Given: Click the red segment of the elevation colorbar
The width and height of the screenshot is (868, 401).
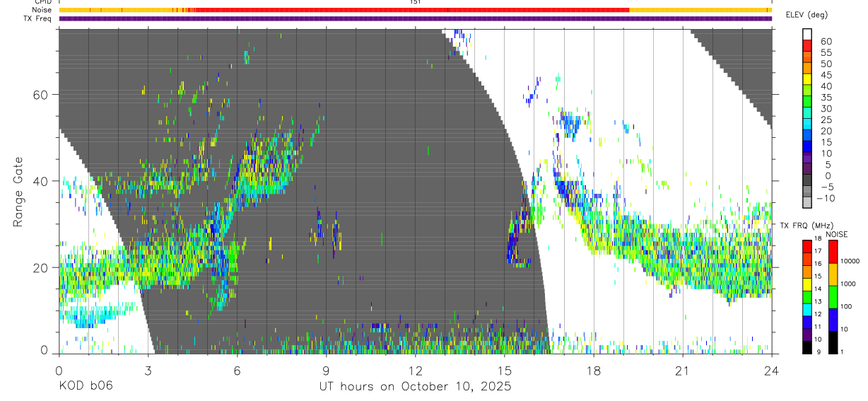Looking at the screenshot, I should (807, 45).
